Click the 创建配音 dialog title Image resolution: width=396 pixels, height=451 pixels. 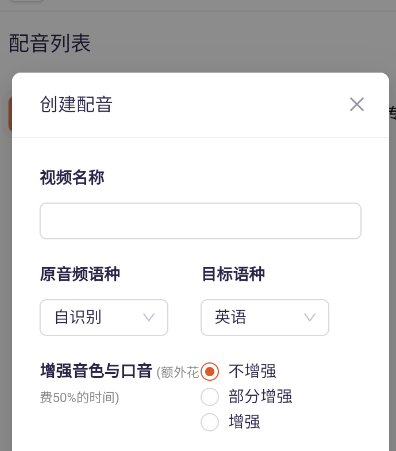click(x=76, y=104)
